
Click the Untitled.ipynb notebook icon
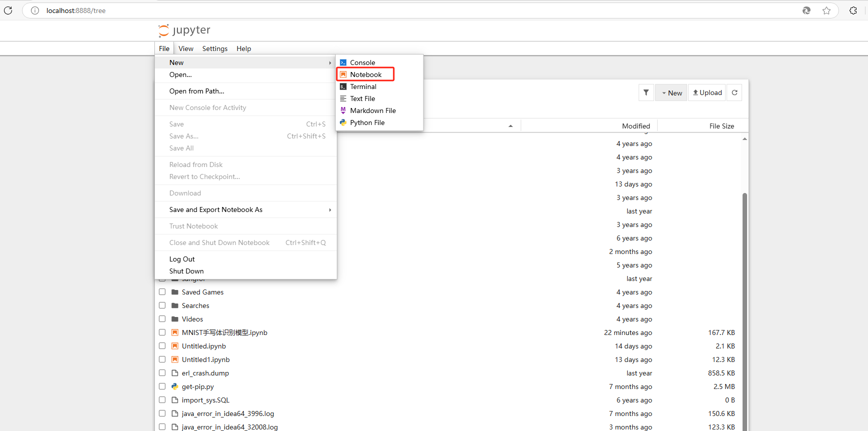(175, 346)
